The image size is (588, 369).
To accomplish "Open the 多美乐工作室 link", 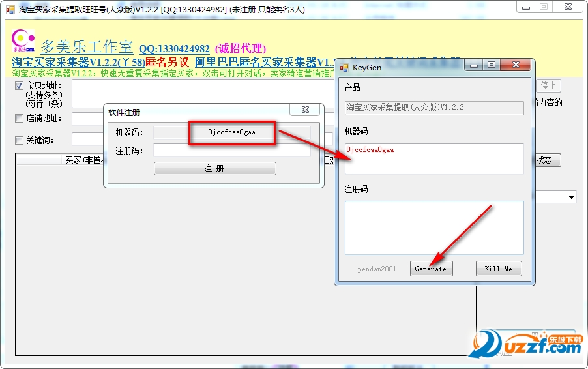I will tap(87, 47).
